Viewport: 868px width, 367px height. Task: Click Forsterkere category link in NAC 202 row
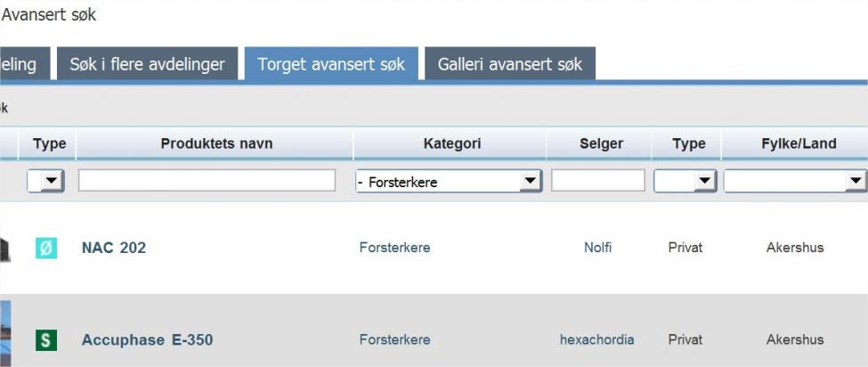pos(394,248)
